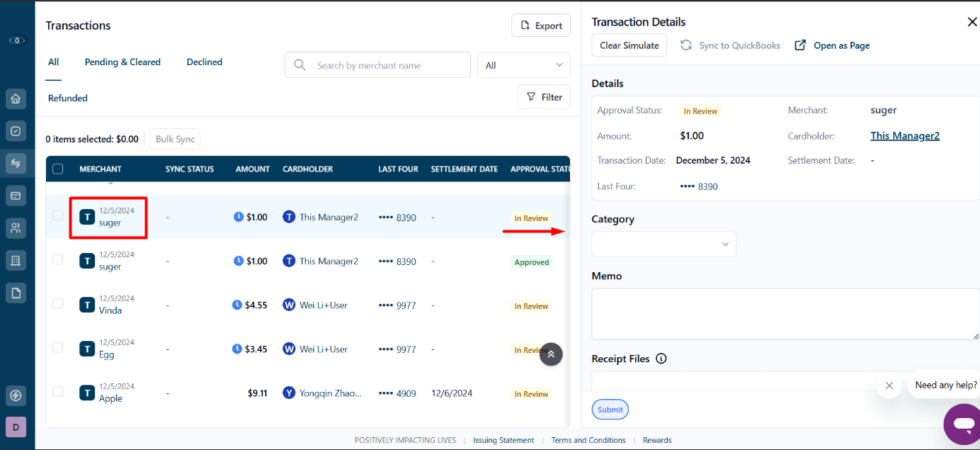Expand the Category dropdown
Viewport: 980px width, 450px height.
[x=663, y=244]
